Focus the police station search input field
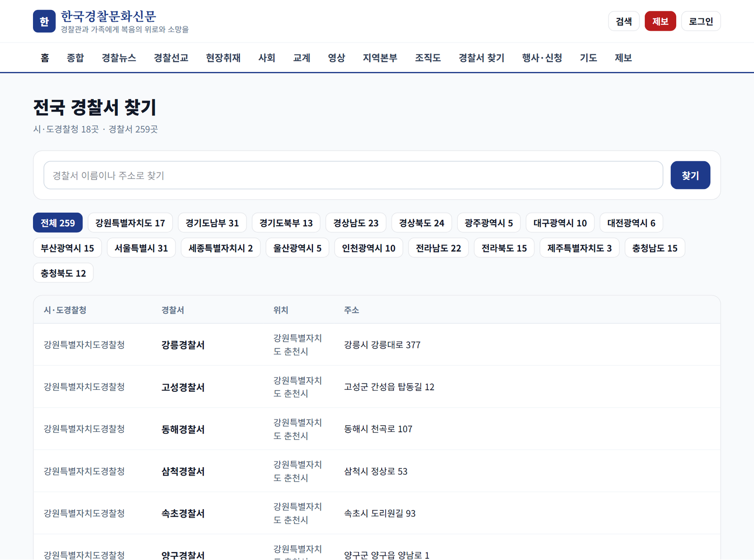Viewport: 754px width, 560px height. point(353,175)
